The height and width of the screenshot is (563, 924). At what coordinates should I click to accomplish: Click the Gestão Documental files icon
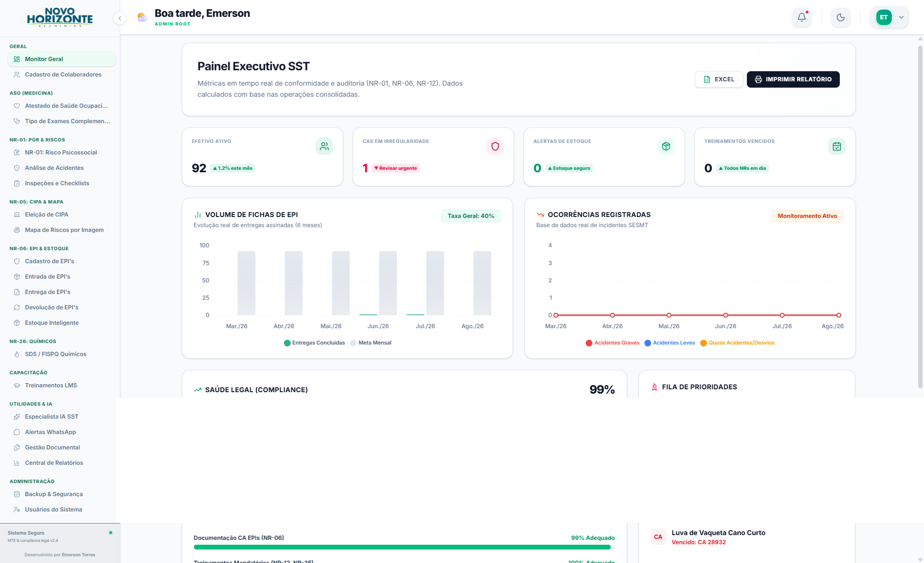coord(17,448)
